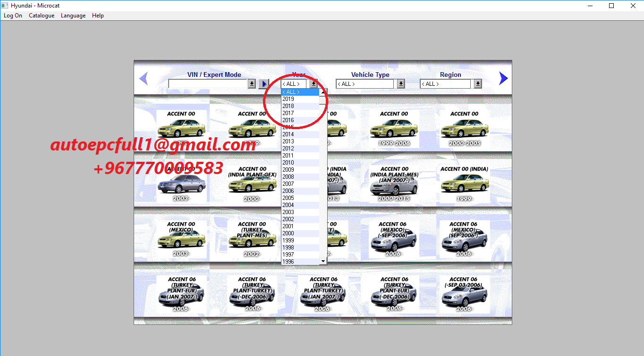Open ACCENT 06 Turkey Plant-Turkey (-DEC 2006)
The image size is (644, 356).
click(252, 294)
